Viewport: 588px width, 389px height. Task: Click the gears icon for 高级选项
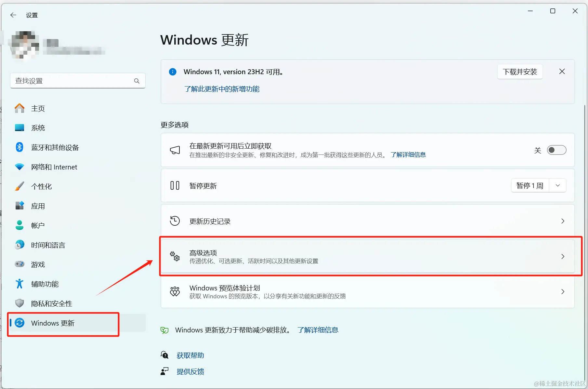pos(175,256)
